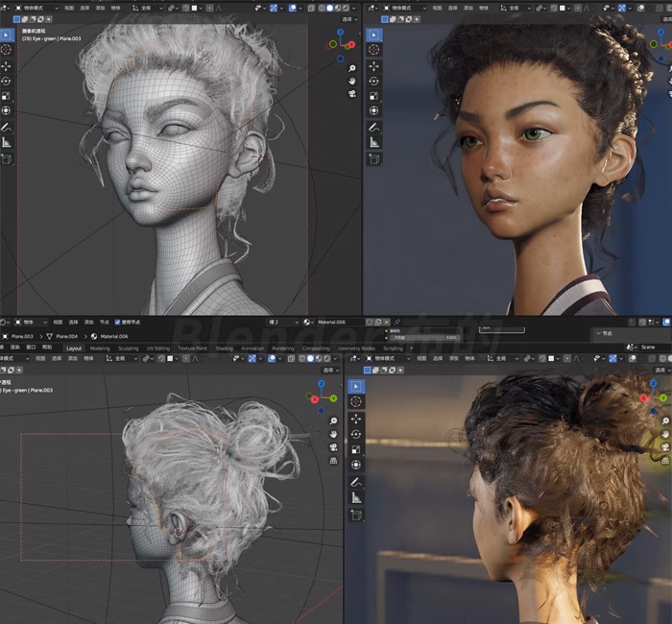Open the UV Editing workspace tab
This screenshot has width=672, height=624.
click(x=157, y=348)
